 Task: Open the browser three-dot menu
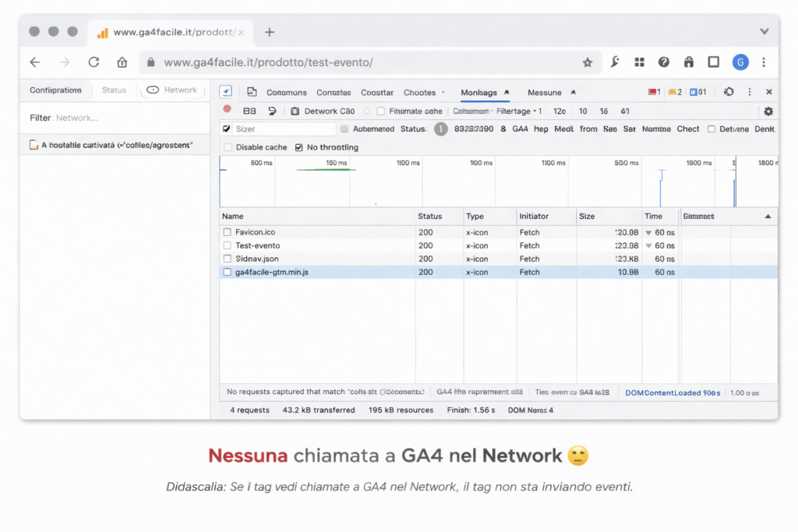[764, 62]
